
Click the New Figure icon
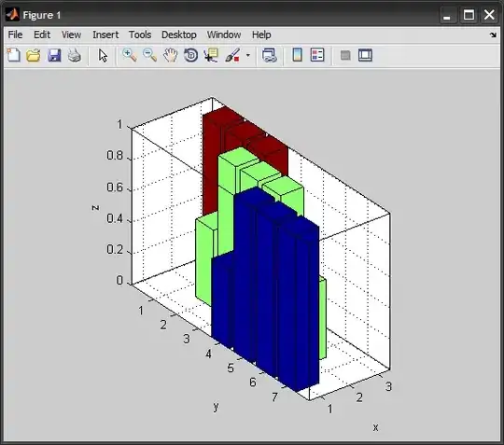(x=13, y=55)
